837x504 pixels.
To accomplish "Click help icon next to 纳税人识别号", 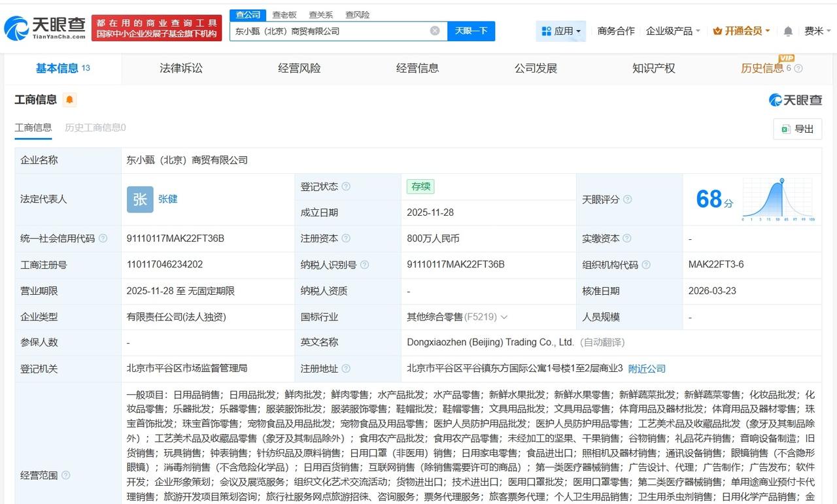I will pyautogui.click(x=365, y=265).
